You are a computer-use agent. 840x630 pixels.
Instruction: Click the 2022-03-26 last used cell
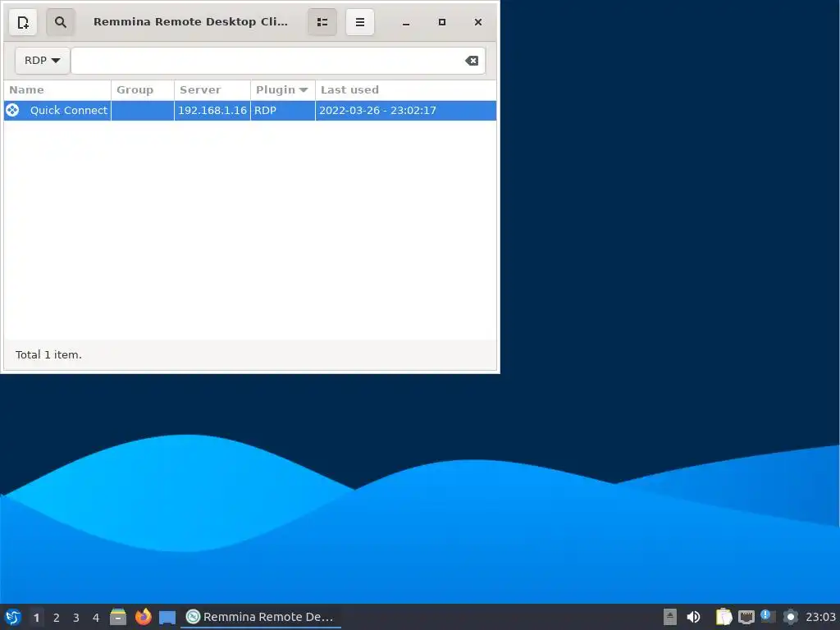(405, 111)
